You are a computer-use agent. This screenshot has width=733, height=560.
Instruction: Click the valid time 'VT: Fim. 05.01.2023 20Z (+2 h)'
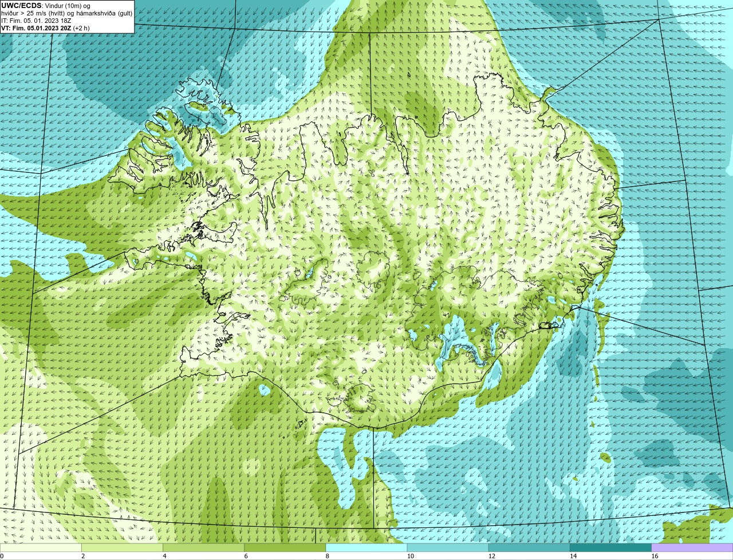45,28
